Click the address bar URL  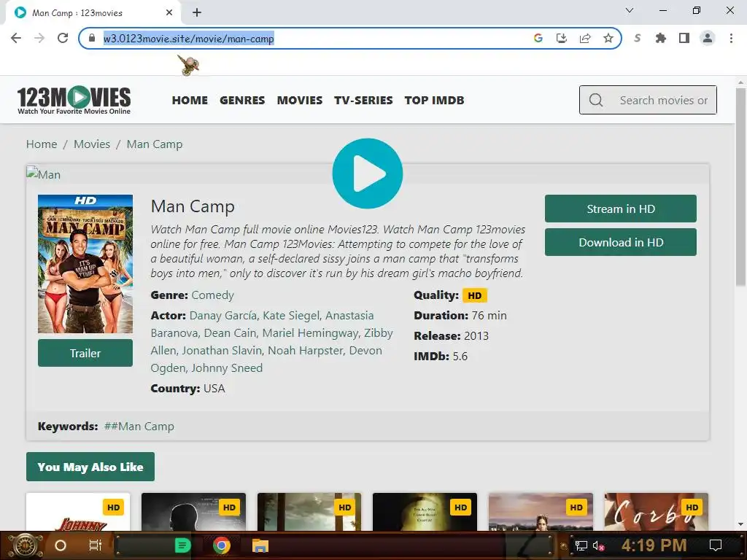click(x=189, y=39)
